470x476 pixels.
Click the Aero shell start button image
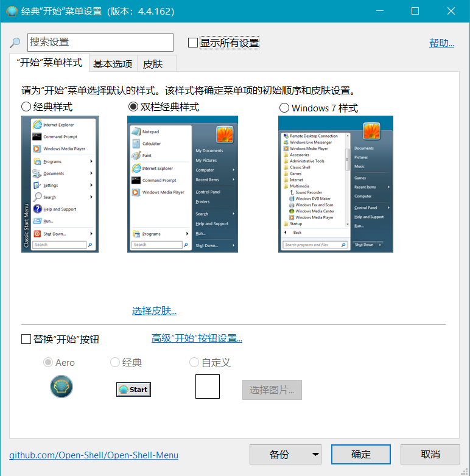[x=61, y=387]
